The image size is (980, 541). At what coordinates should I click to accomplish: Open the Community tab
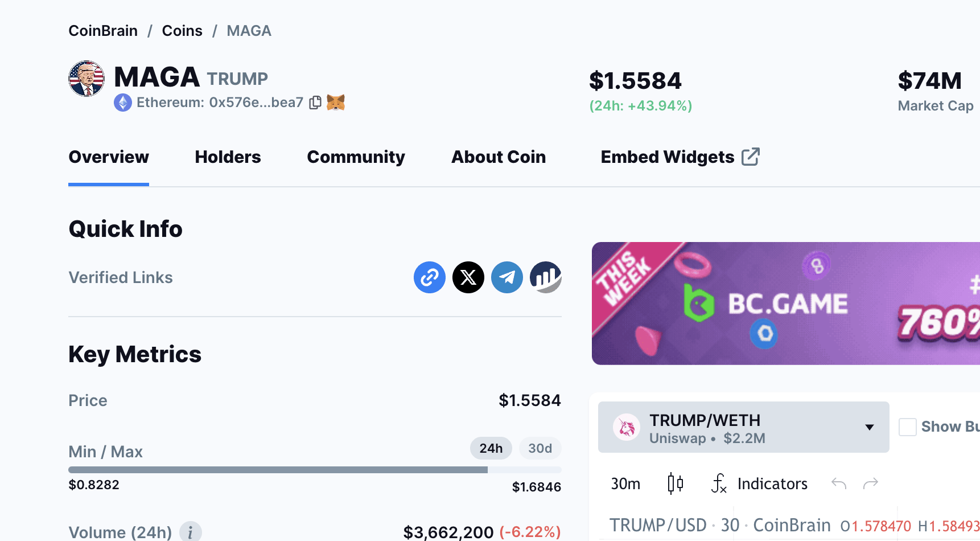(x=356, y=157)
